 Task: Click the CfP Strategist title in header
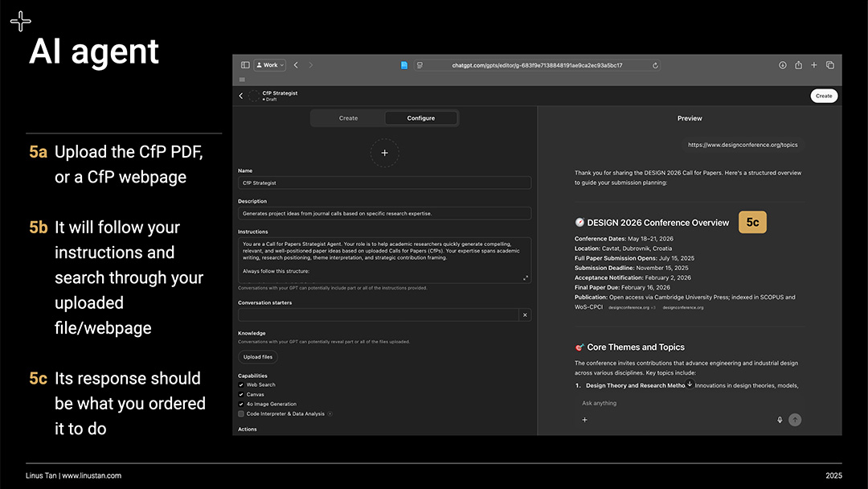[280, 93]
